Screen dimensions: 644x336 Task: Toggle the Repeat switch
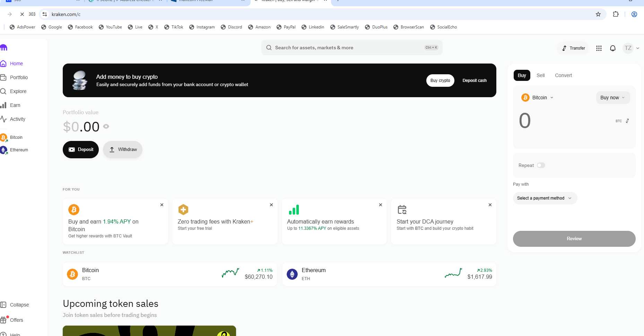click(541, 165)
